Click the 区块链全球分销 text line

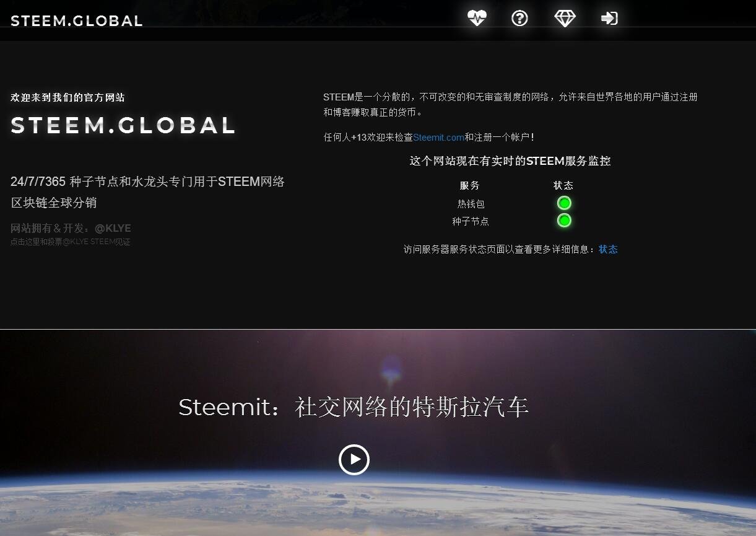(54, 203)
